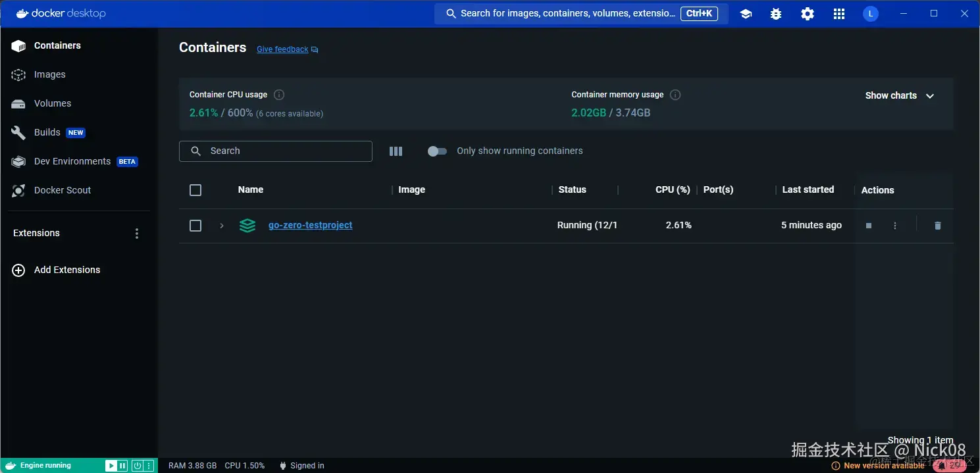The height and width of the screenshot is (473, 980).
Task: Toggle Only show running containers switch
Action: [437, 151]
